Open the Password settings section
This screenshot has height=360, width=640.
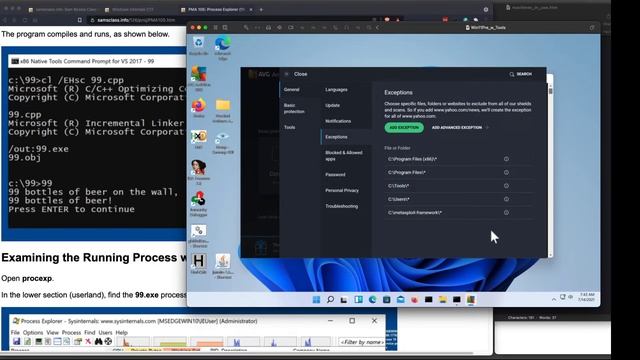pyautogui.click(x=335, y=175)
